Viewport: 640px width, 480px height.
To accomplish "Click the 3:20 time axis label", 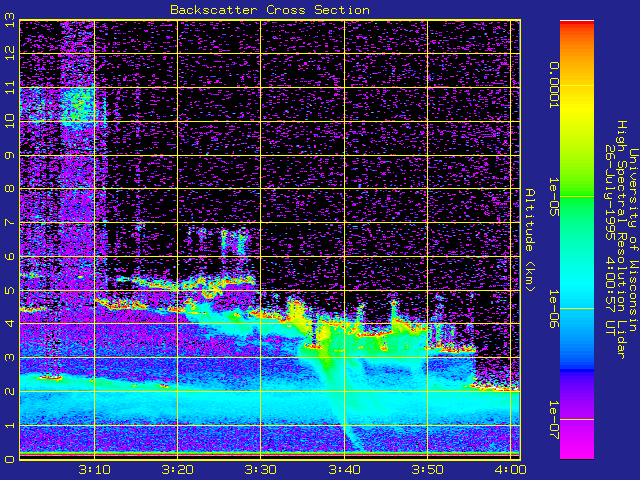I will pos(178,470).
